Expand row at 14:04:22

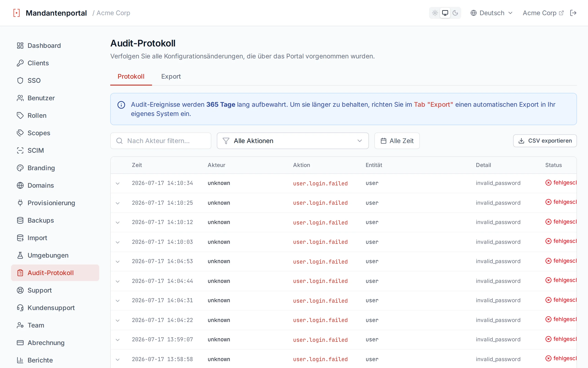click(x=118, y=320)
